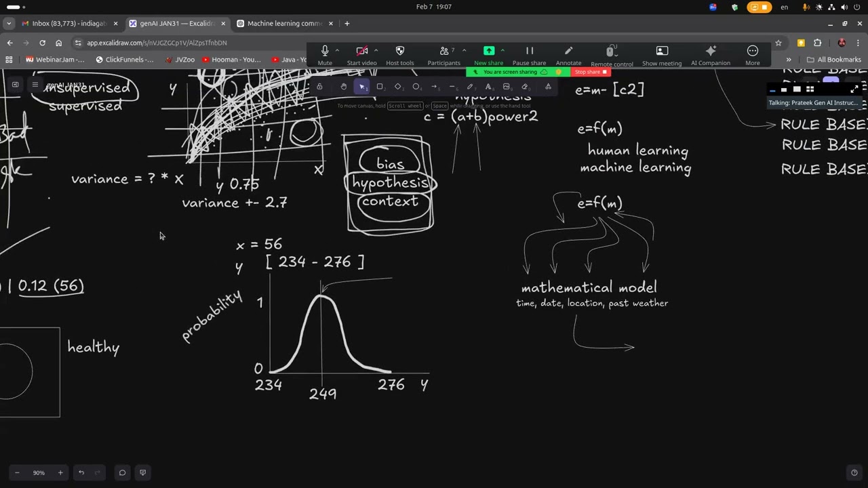Switch to Machine learning ChatGPT tab

click(x=285, y=23)
